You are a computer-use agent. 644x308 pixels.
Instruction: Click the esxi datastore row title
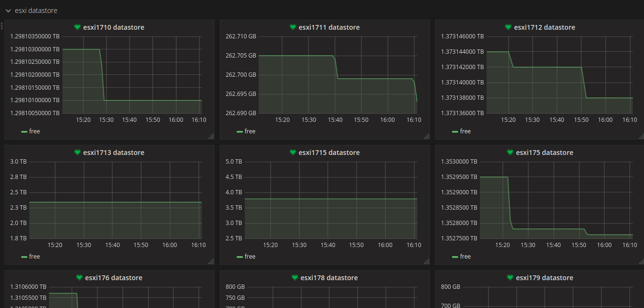click(x=36, y=11)
